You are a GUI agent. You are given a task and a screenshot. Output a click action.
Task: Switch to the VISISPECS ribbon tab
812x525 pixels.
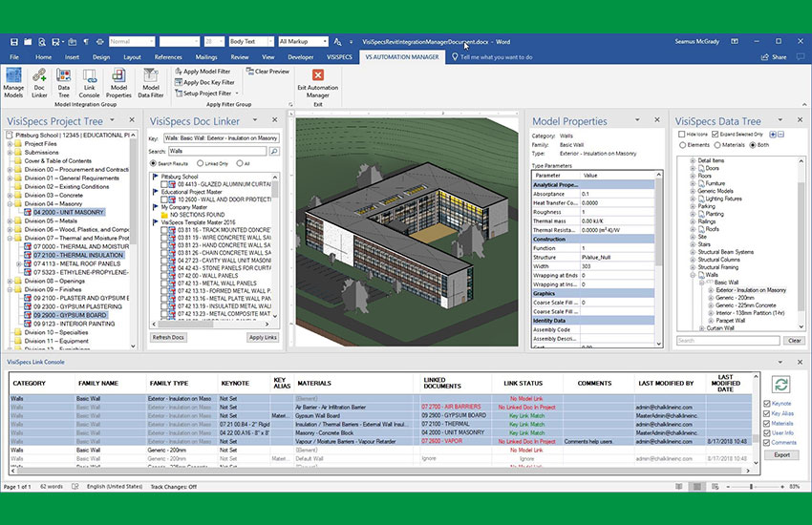(x=339, y=57)
